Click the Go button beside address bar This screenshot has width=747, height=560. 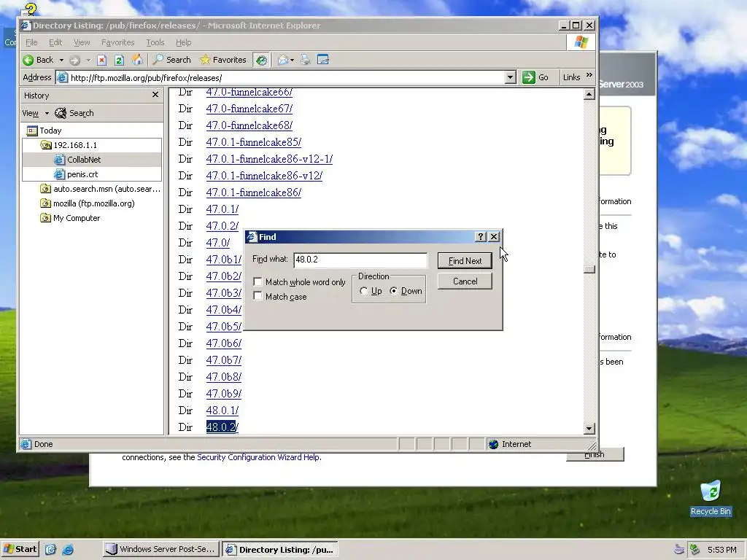[535, 77]
